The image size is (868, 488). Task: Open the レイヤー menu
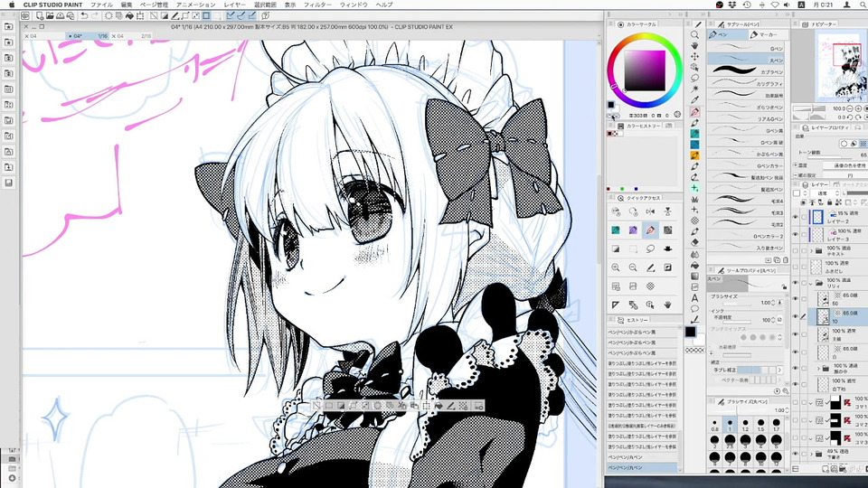pyautogui.click(x=235, y=5)
